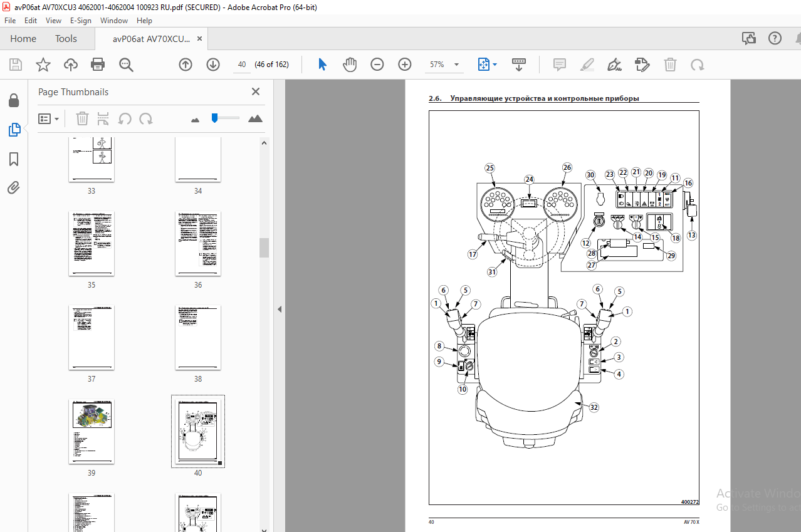This screenshot has width=801, height=532.
Task: Zoom in with the plus button
Action: pyautogui.click(x=405, y=65)
